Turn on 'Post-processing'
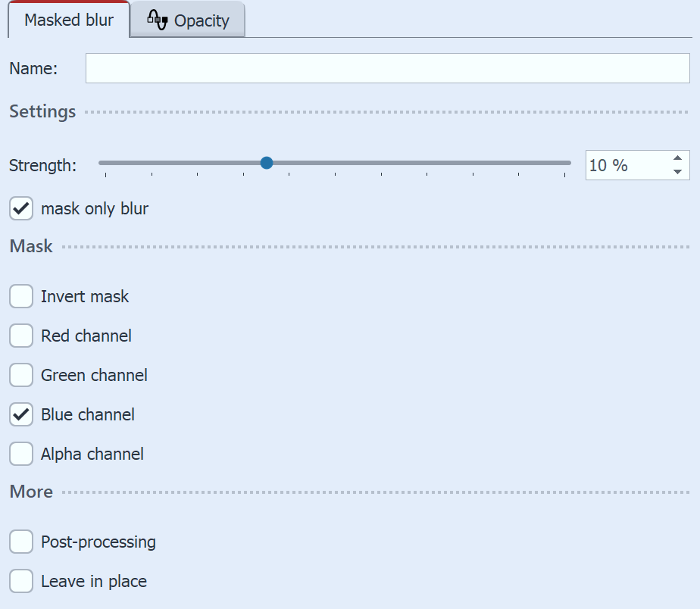 [x=20, y=542]
